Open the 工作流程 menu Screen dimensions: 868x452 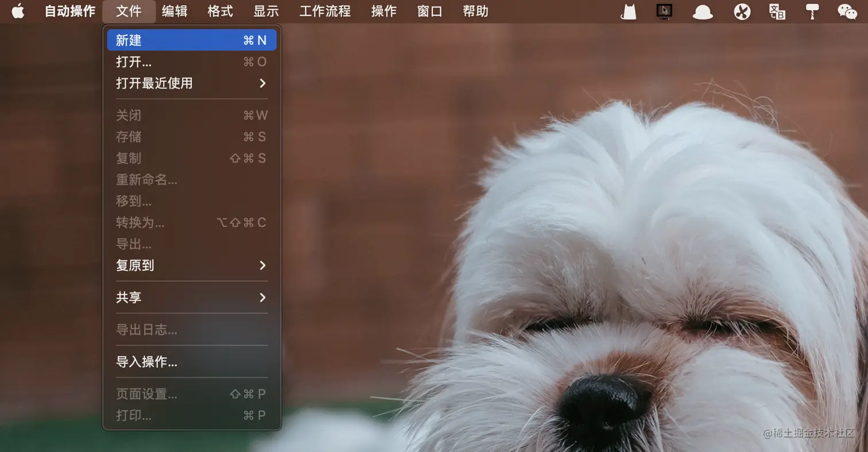pyautogui.click(x=325, y=11)
